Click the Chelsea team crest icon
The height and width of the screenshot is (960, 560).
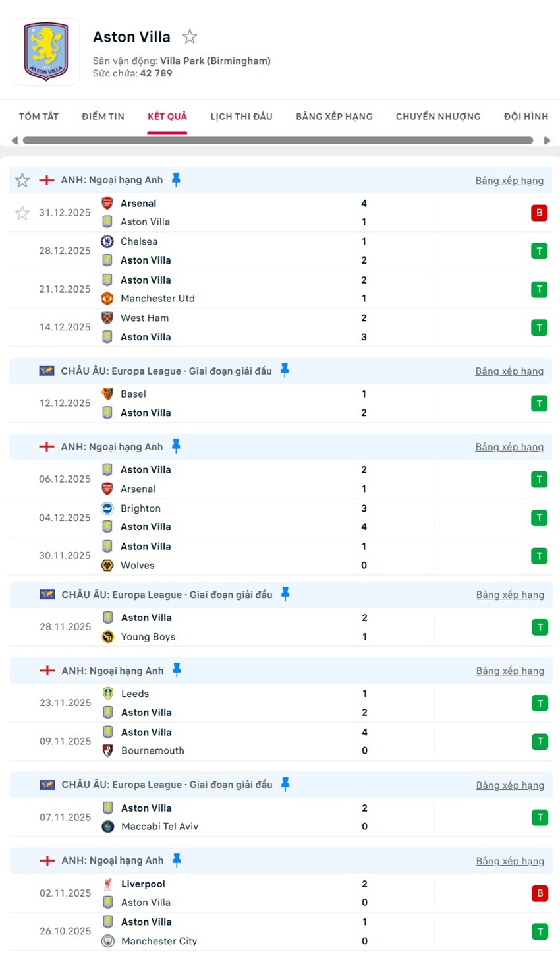click(107, 242)
